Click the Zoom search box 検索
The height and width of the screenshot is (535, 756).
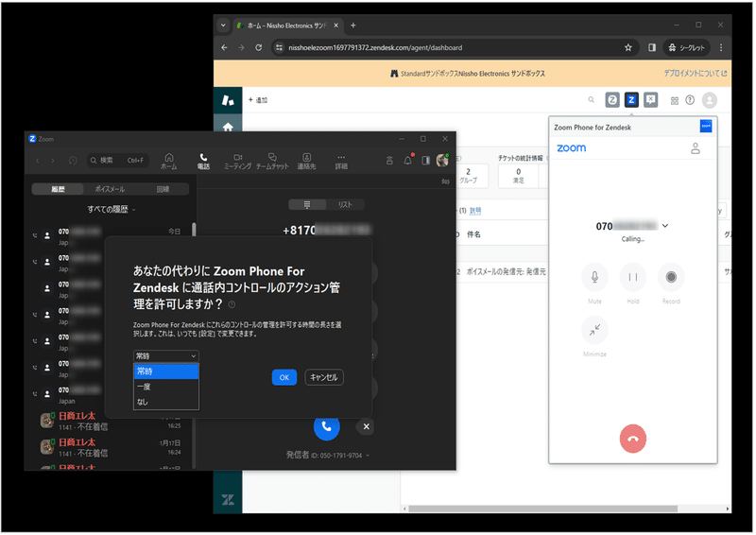click(x=118, y=161)
